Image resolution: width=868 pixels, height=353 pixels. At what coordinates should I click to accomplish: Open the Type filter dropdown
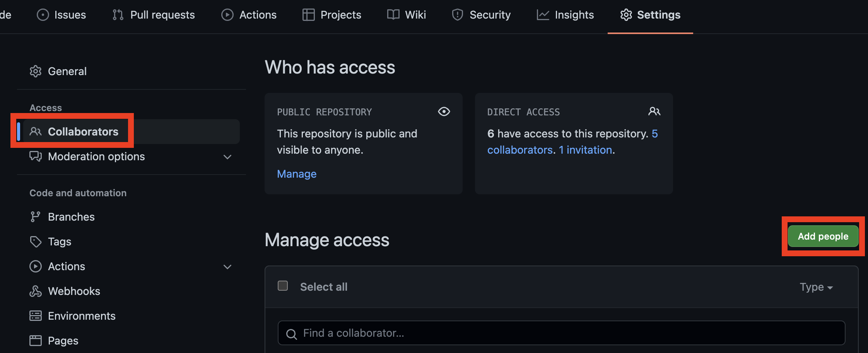coord(816,287)
